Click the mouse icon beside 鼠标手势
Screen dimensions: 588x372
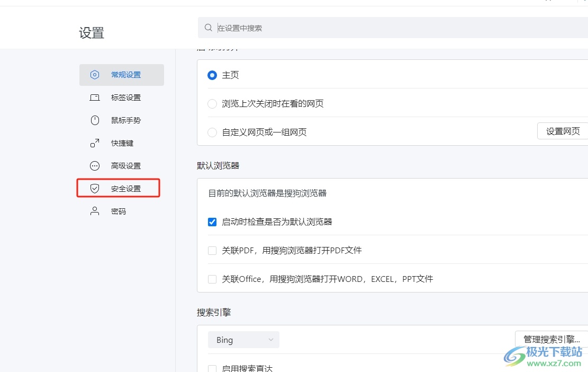tap(95, 120)
